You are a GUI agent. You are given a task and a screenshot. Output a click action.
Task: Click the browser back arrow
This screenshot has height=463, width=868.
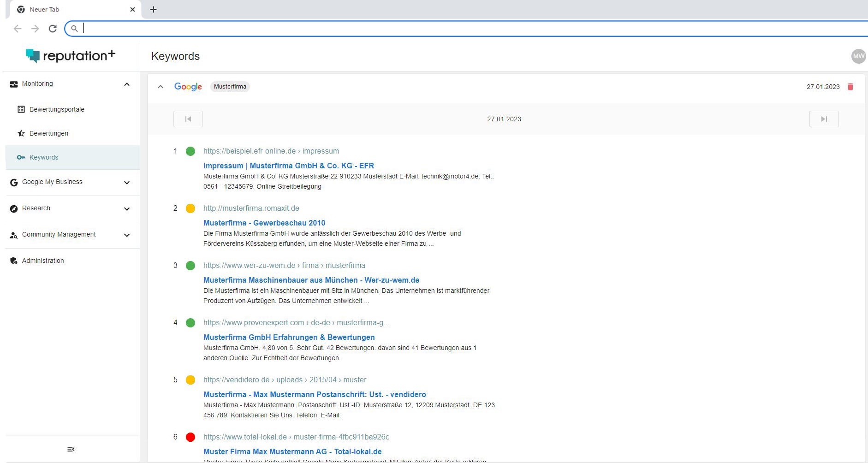click(x=18, y=29)
